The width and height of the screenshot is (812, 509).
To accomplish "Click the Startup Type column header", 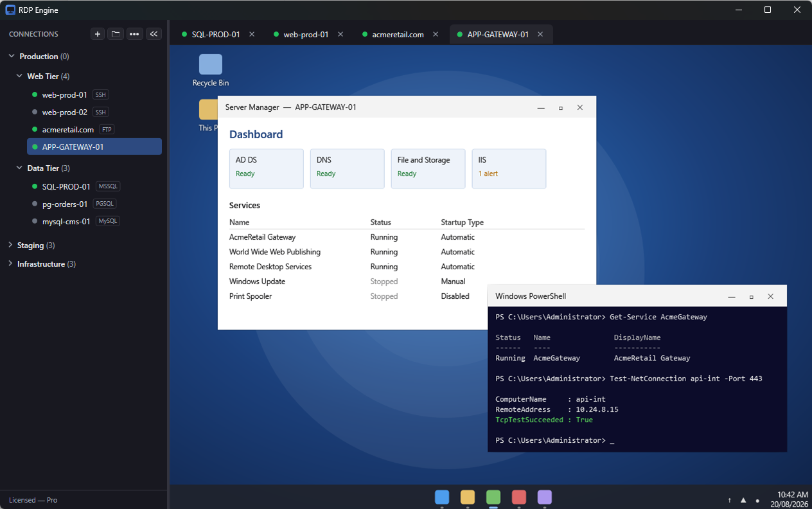I will click(x=463, y=222).
